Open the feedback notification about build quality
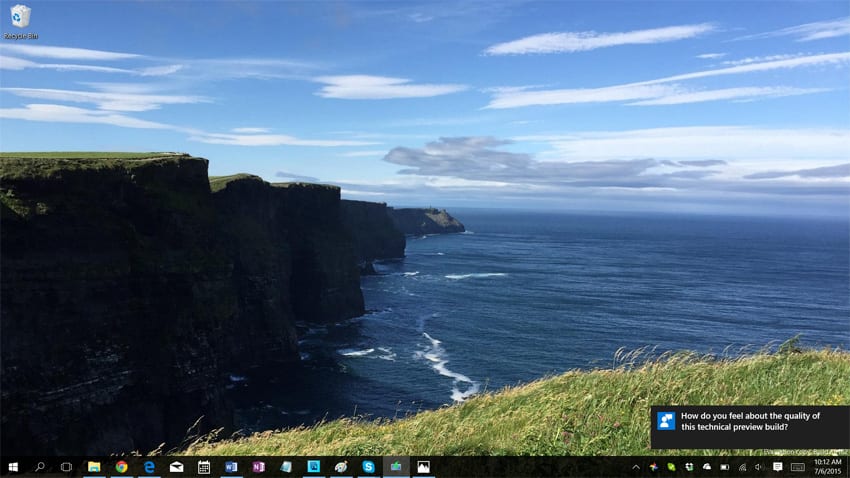The image size is (850, 478). tap(750, 427)
